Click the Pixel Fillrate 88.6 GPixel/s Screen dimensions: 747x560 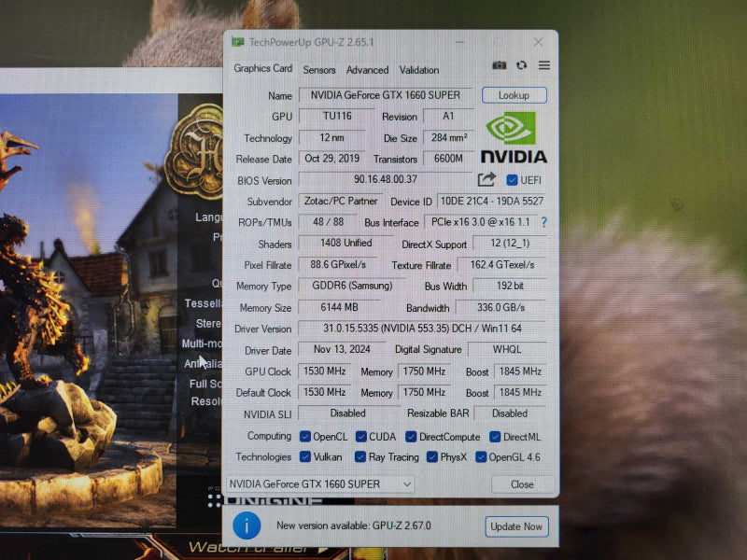[x=338, y=264]
